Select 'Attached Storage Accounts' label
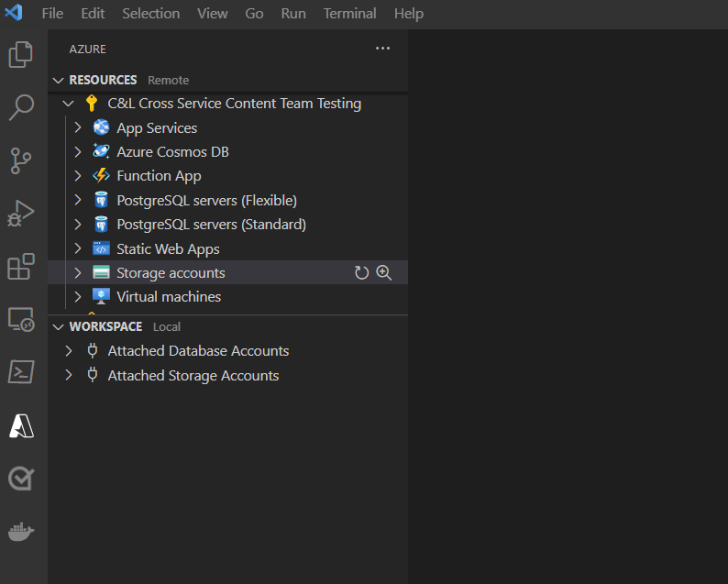 (193, 376)
